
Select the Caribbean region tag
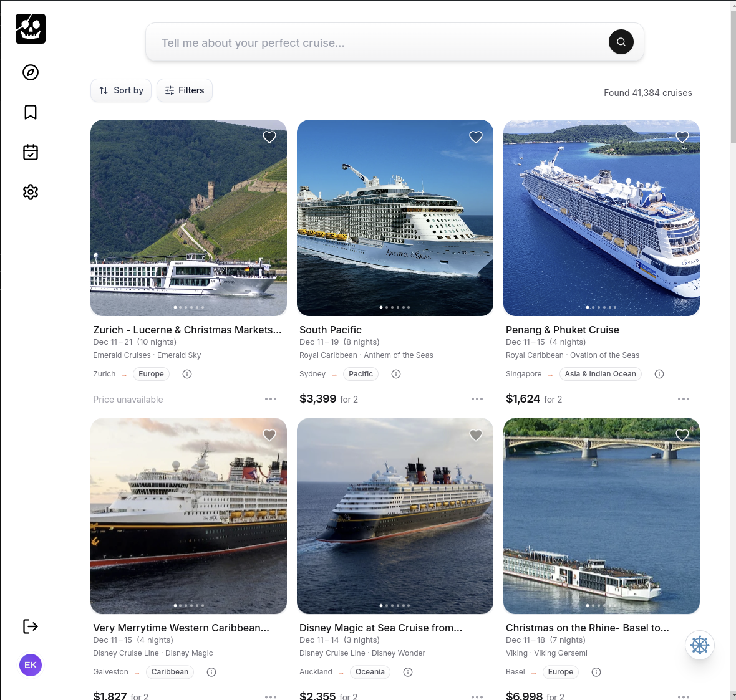(168, 672)
